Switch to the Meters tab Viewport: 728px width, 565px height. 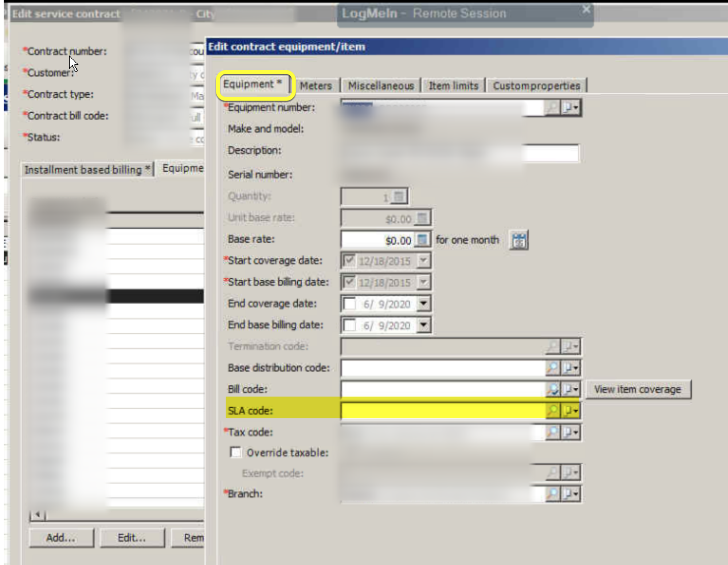pos(316,86)
